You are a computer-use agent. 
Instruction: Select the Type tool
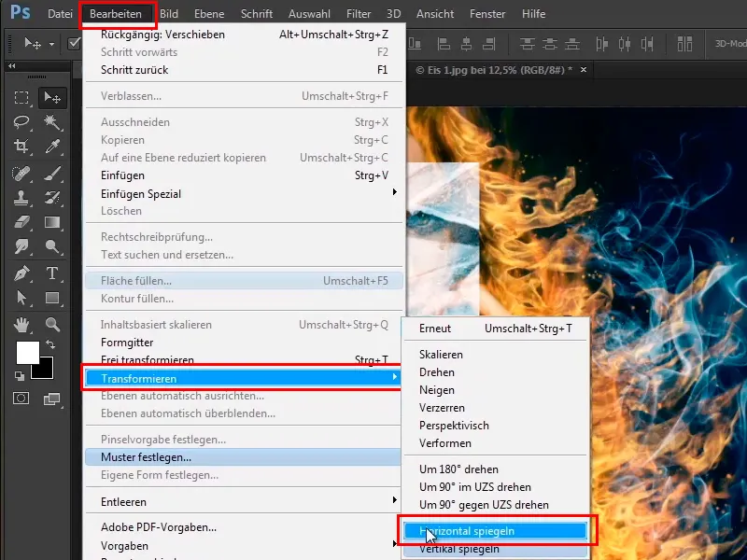[x=52, y=273]
